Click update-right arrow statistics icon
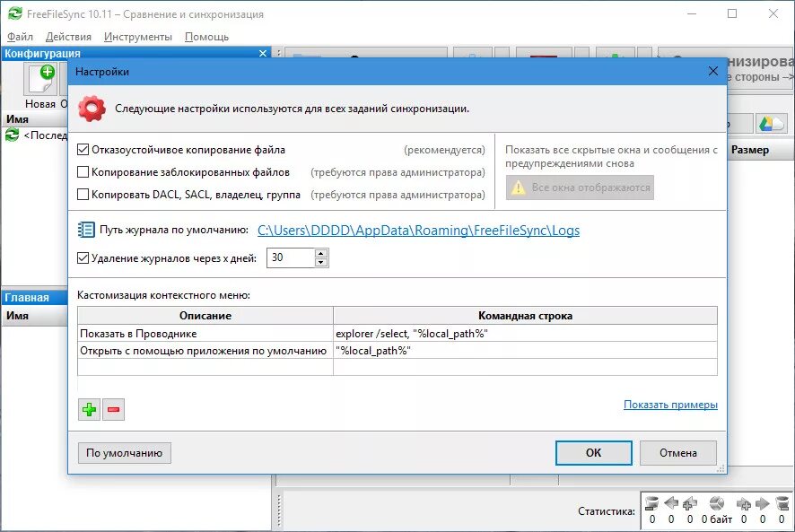Image resolution: width=795 pixels, height=532 pixels. click(x=763, y=503)
